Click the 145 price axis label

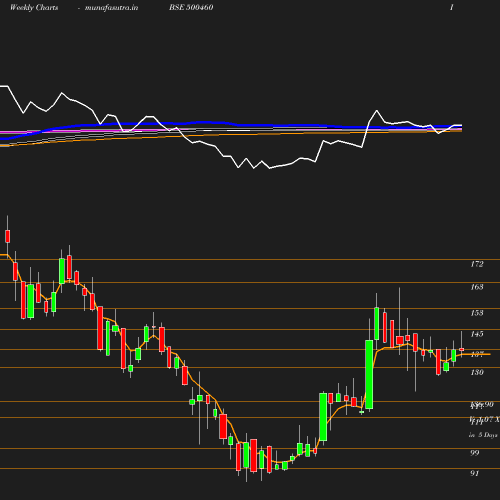click(477, 334)
